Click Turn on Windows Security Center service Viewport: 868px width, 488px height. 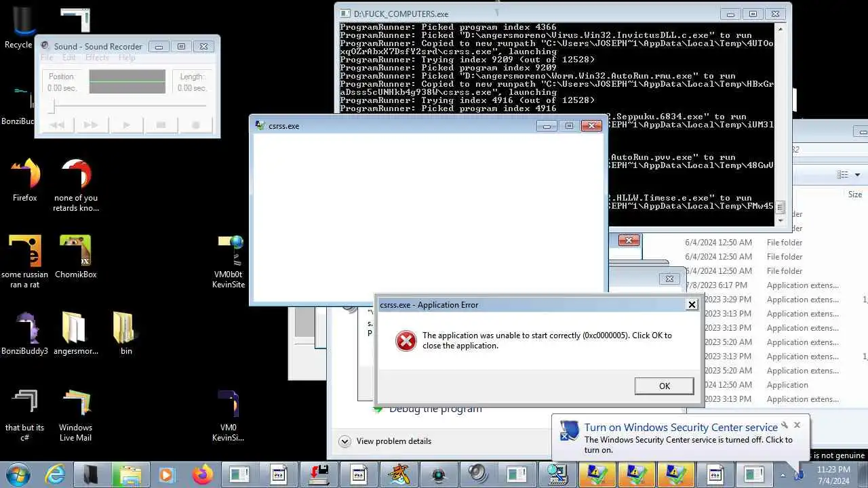click(x=681, y=427)
